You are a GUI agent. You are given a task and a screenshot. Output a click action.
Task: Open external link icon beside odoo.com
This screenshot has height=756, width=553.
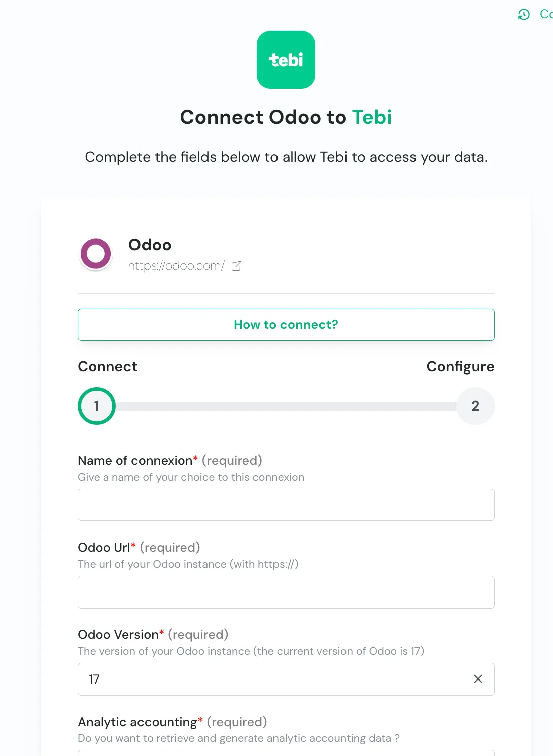(x=236, y=266)
